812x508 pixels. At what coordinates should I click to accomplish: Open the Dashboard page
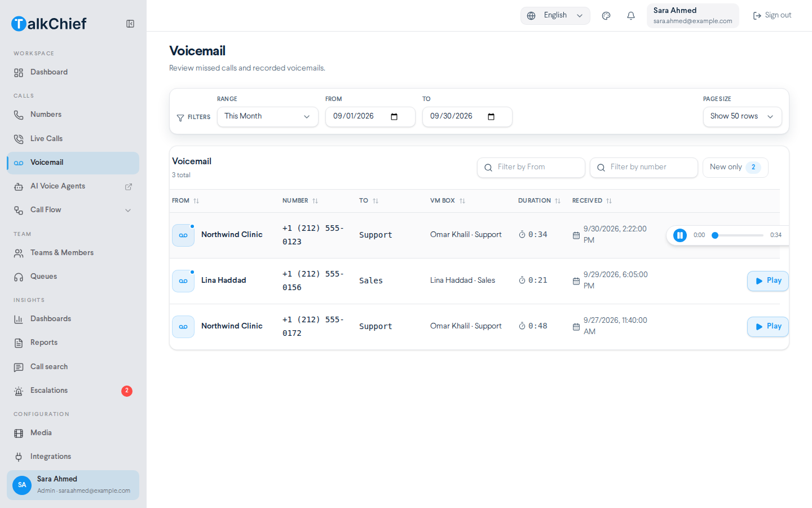(x=73, y=72)
